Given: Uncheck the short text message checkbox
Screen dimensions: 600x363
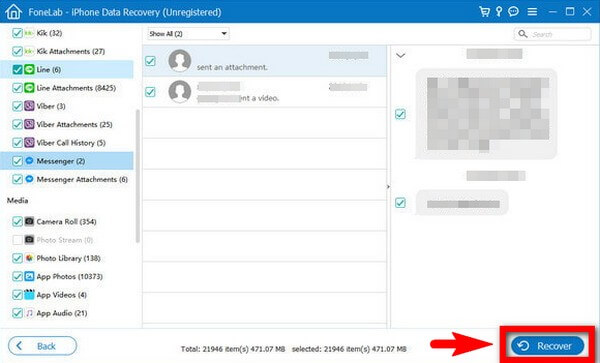Looking at the screenshot, I should coord(400,202).
